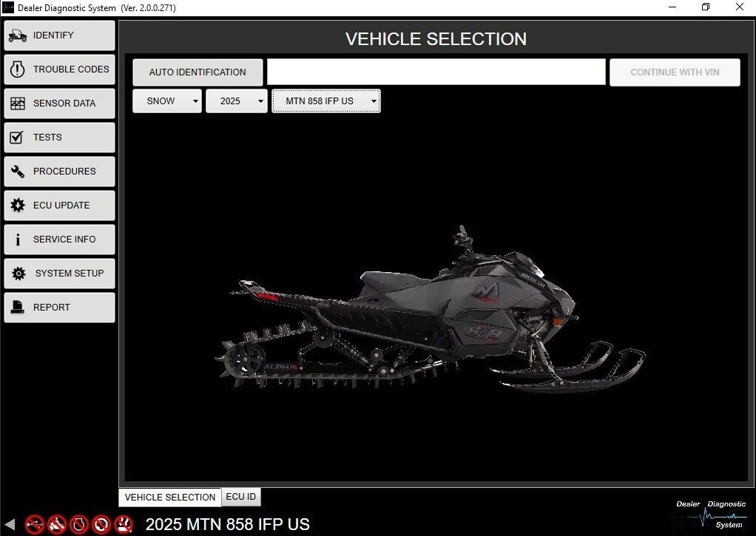This screenshot has height=536, width=756.
Task: Select the VEHICLE SELECTION tab
Action: [x=169, y=497]
